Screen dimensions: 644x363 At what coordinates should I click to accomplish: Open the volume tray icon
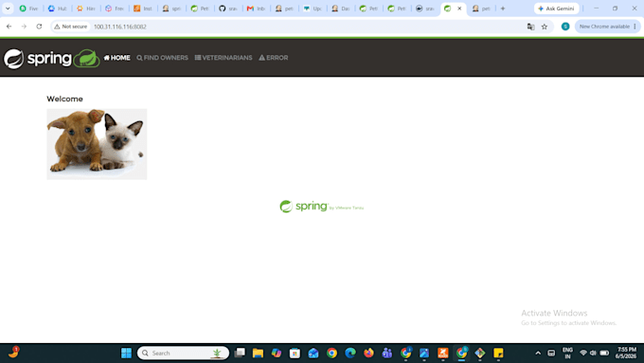593,354
